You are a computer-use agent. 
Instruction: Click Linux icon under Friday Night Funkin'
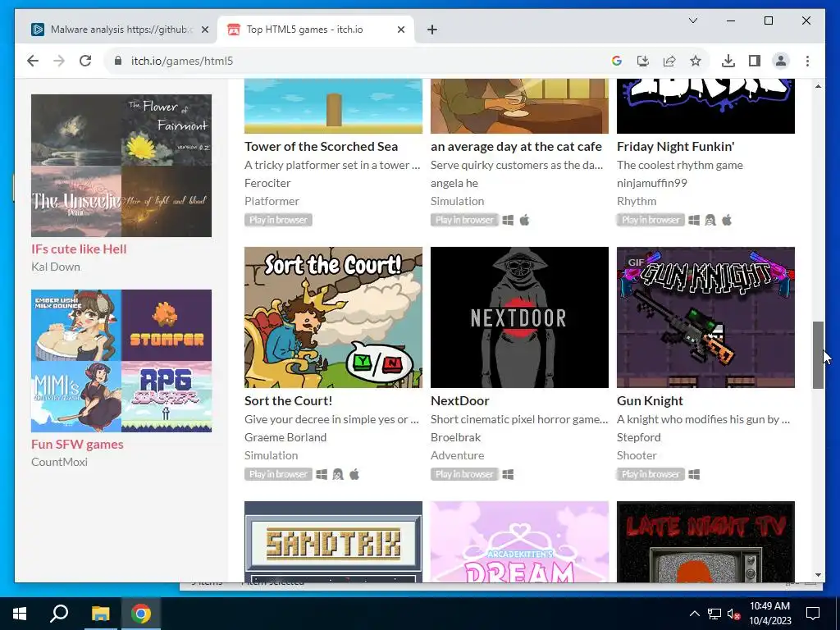coord(710,220)
